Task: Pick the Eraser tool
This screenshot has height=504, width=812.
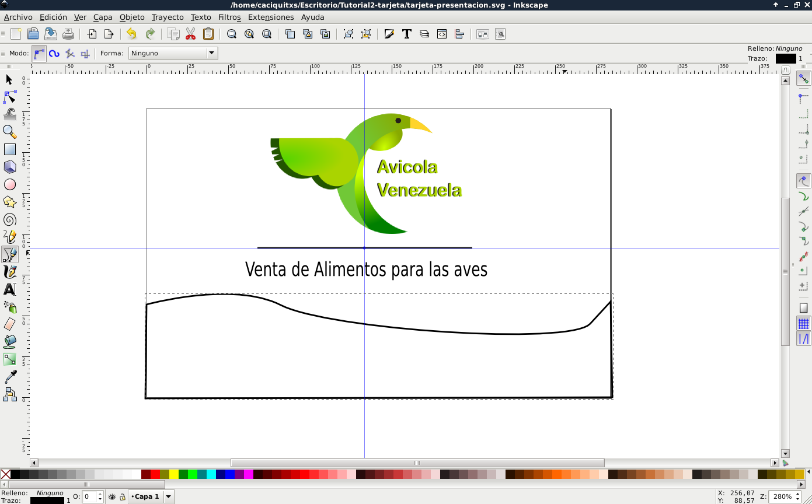Action: pyautogui.click(x=9, y=324)
